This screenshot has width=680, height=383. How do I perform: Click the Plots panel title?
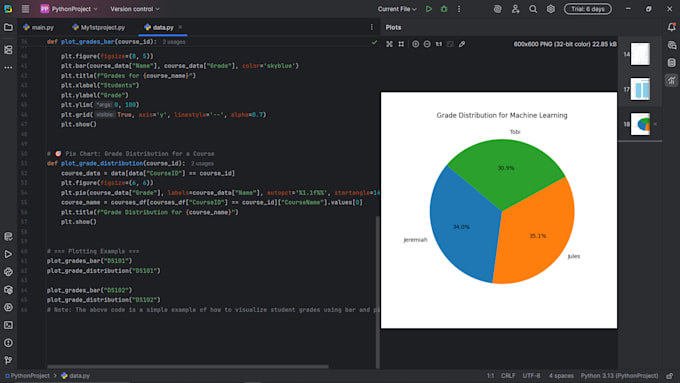[x=393, y=27]
